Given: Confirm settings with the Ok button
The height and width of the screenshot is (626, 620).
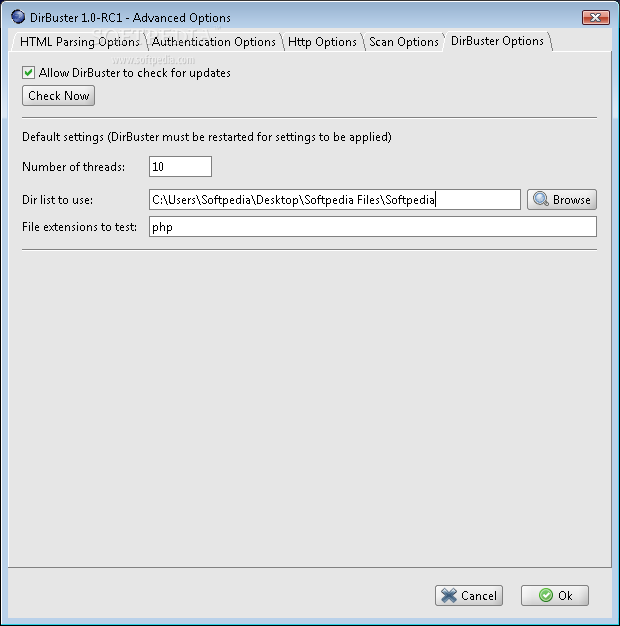Looking at the screenshot, I should click(x=555, y=596).
